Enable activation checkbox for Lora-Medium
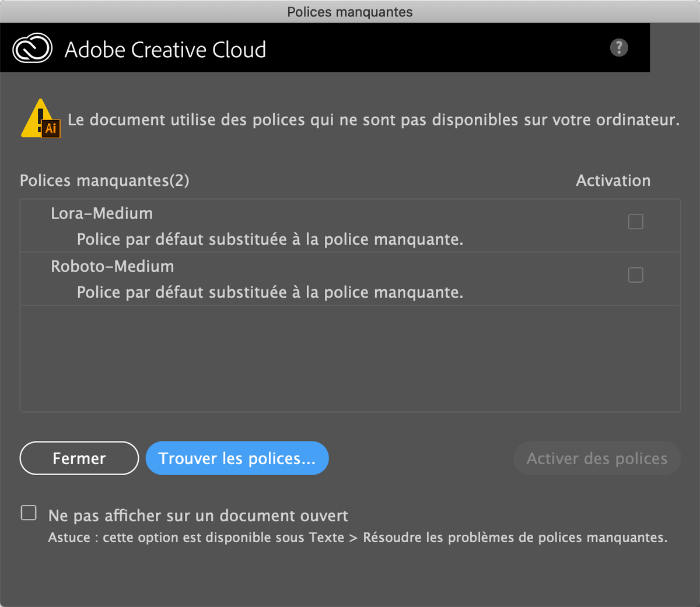The width and height of the screenshot is (700, 607). click(x=636, y=222)
